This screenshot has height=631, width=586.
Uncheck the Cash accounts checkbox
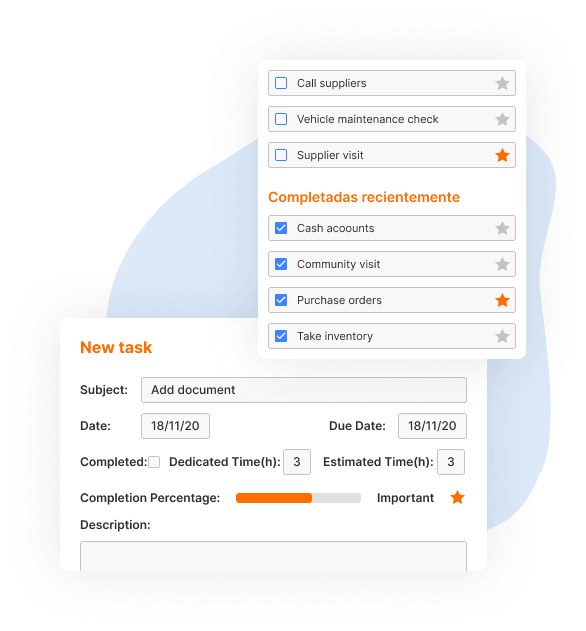[281, 228]
